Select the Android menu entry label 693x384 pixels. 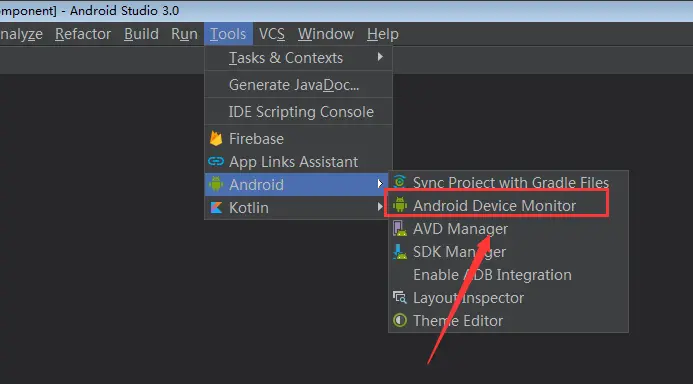pos(256,185)
